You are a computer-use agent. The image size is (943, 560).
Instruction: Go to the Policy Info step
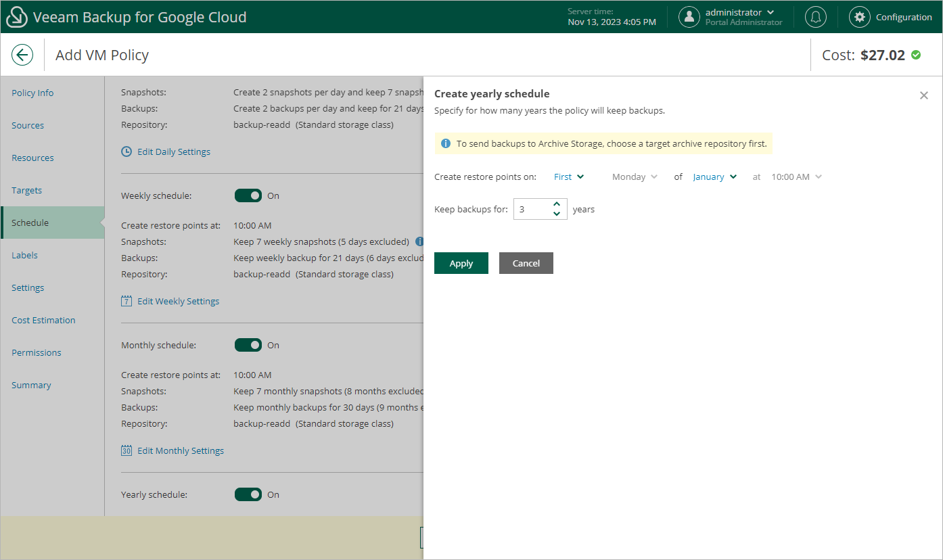click(32, 93)
